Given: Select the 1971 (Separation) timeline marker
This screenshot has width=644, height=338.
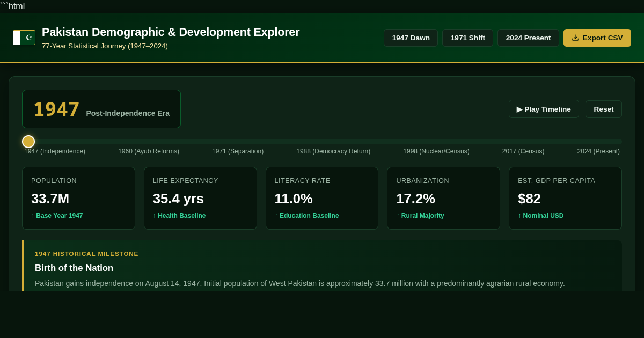Looking at the screenshot, I should click(238, 151).
